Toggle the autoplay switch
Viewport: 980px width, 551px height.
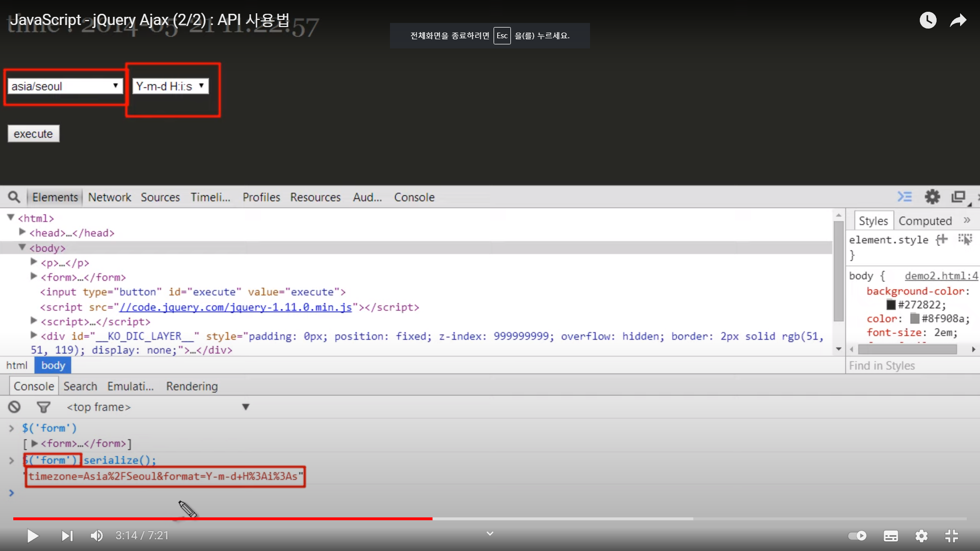click(857, 536)
